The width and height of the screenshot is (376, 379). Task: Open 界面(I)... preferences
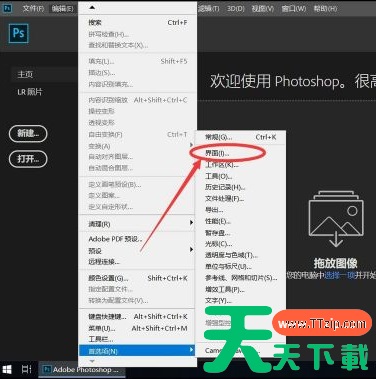pos(241,153)
